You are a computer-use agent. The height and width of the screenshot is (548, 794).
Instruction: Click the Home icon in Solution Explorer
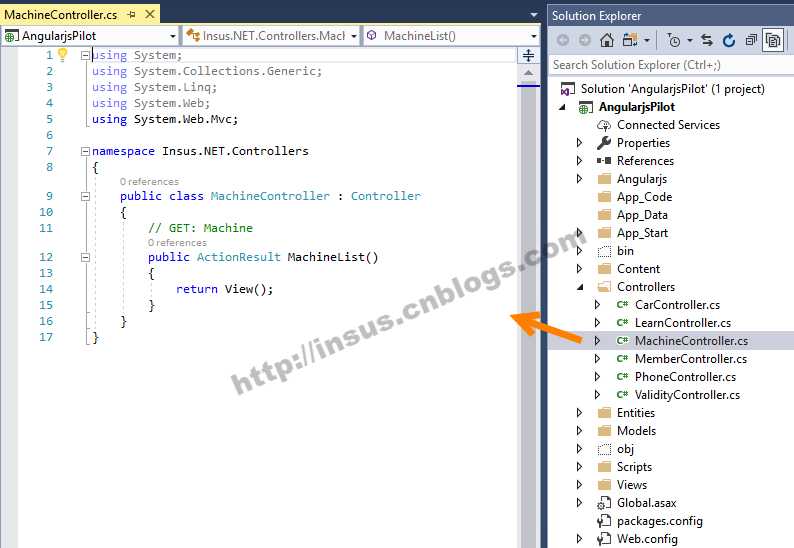point(607,40)
